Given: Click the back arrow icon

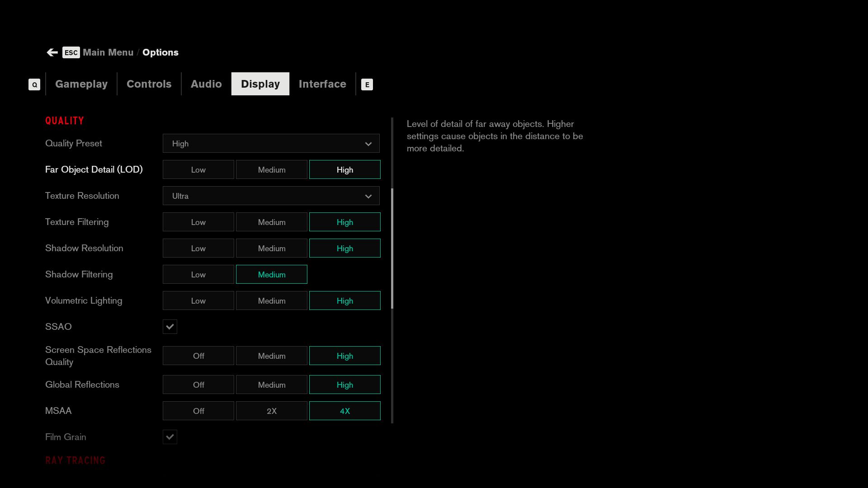Looking at the screenshot, I should tap(52, 52).
